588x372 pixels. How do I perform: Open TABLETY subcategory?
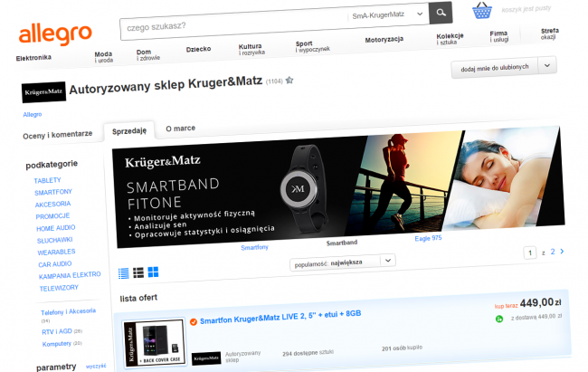tap(47, 180)
